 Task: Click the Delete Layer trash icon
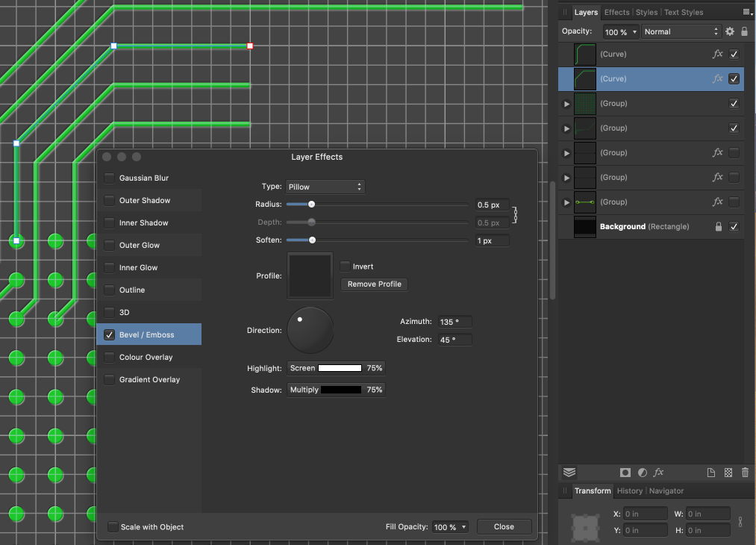[x=745, y=473]
